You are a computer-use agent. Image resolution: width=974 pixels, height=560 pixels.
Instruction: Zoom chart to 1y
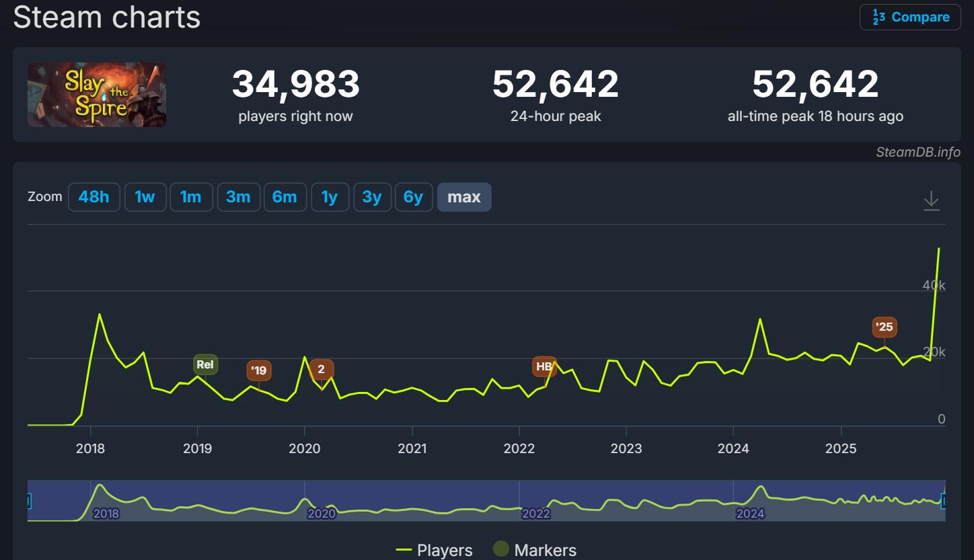pos(329,197)
